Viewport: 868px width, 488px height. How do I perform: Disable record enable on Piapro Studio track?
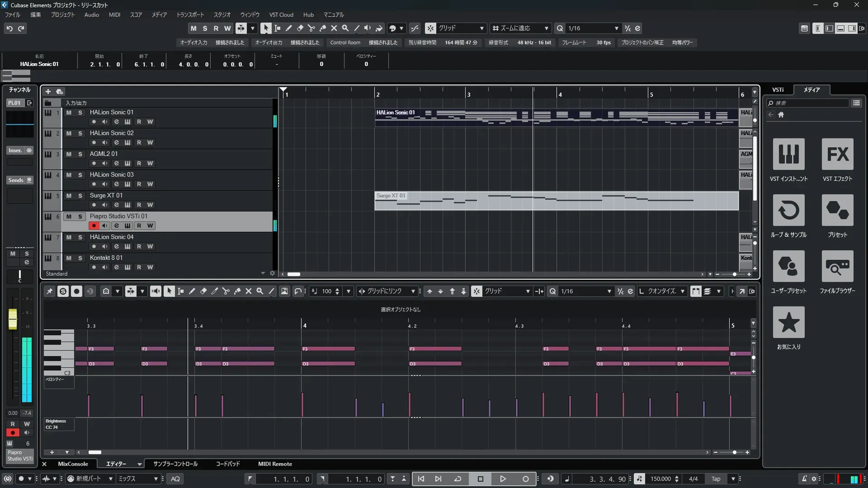[x=94, y=225]
